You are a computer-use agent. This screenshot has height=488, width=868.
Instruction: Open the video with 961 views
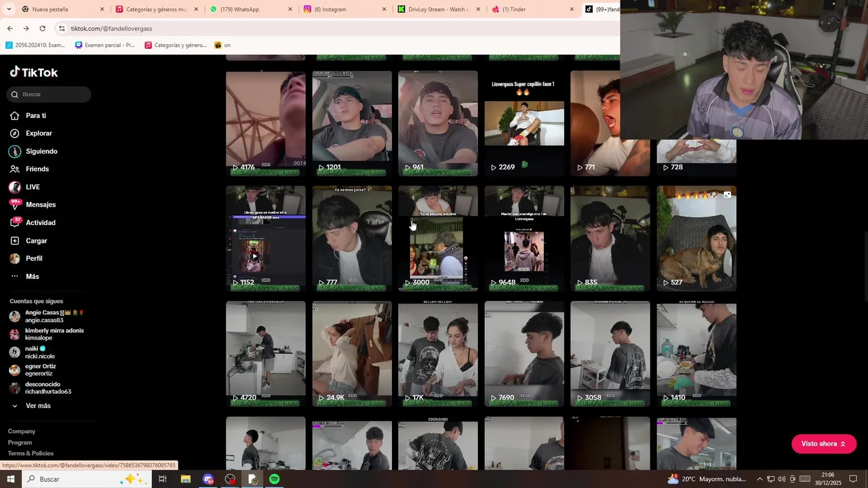pyautogui.click(x=438, y=123)
